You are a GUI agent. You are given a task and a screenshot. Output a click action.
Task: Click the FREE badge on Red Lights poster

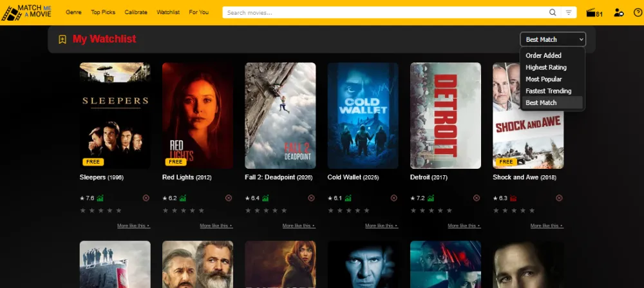tap(176, 162)
